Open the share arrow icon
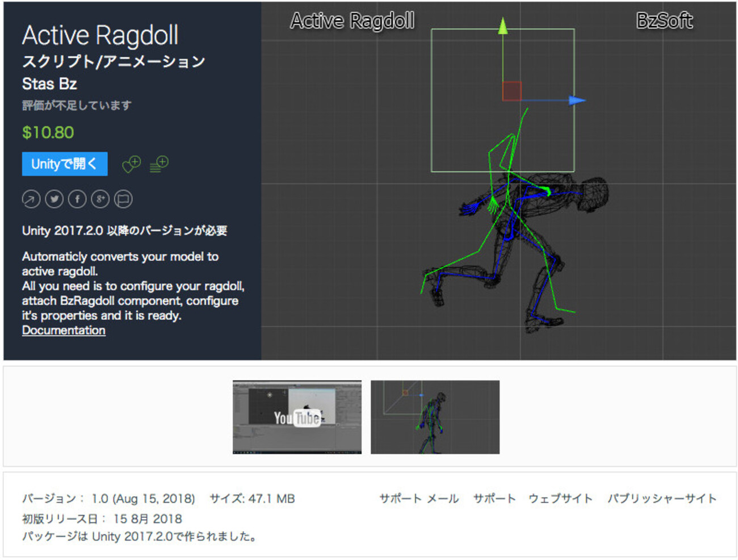This screenshot has height=560, width=738. coord(31,199)
